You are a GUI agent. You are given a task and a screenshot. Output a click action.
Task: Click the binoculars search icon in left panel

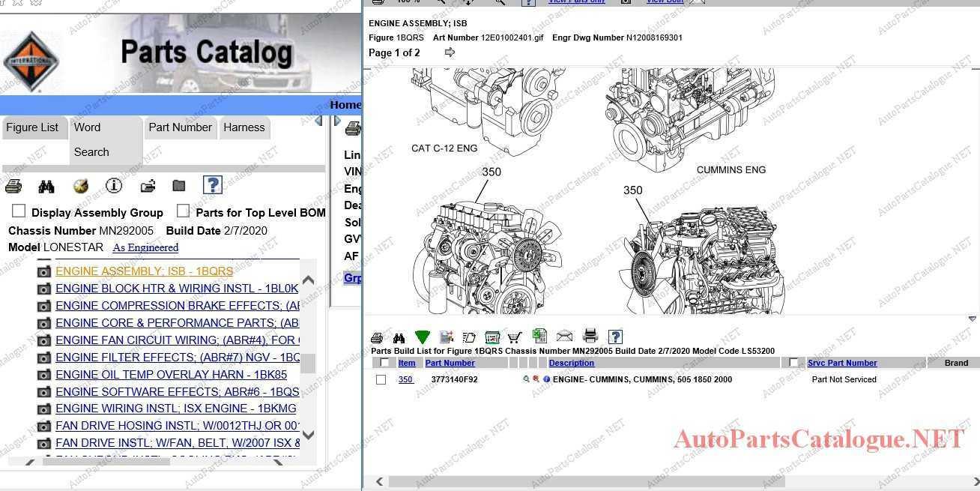coord(46,186)
